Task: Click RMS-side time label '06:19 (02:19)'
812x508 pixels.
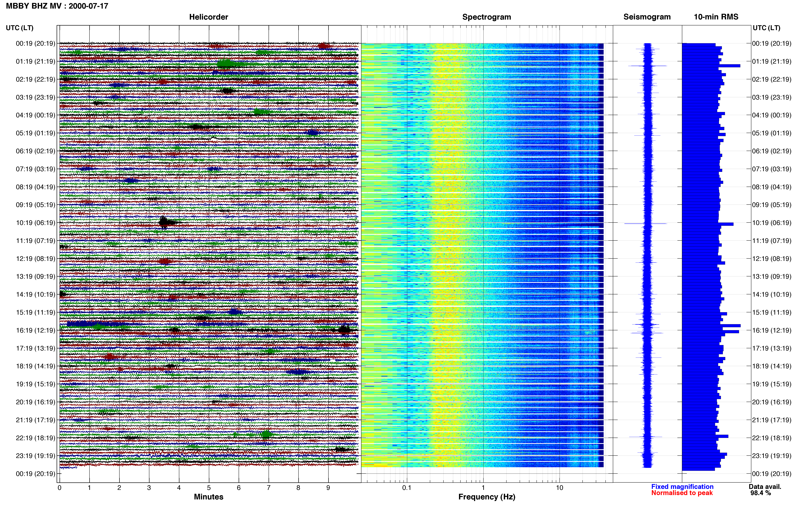Action: pyautogui.click(x=772, y=151)
